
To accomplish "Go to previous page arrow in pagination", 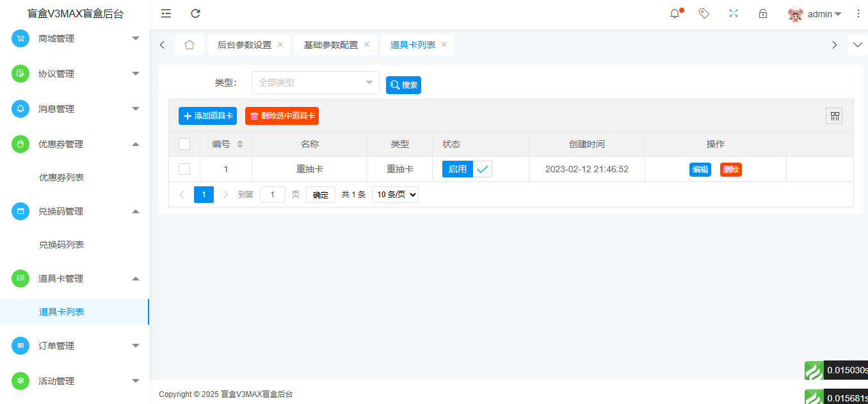I will (x=182, y=195).
